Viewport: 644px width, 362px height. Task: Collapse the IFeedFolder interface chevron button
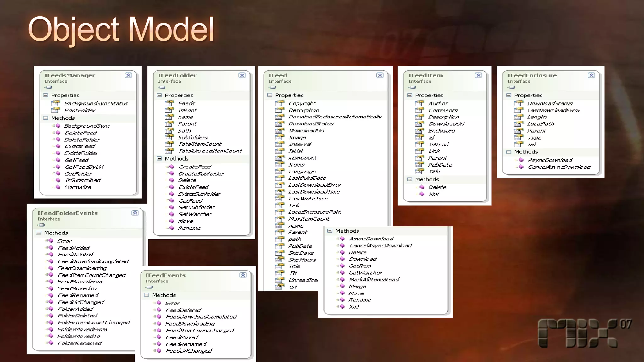[x=242, y=75]
